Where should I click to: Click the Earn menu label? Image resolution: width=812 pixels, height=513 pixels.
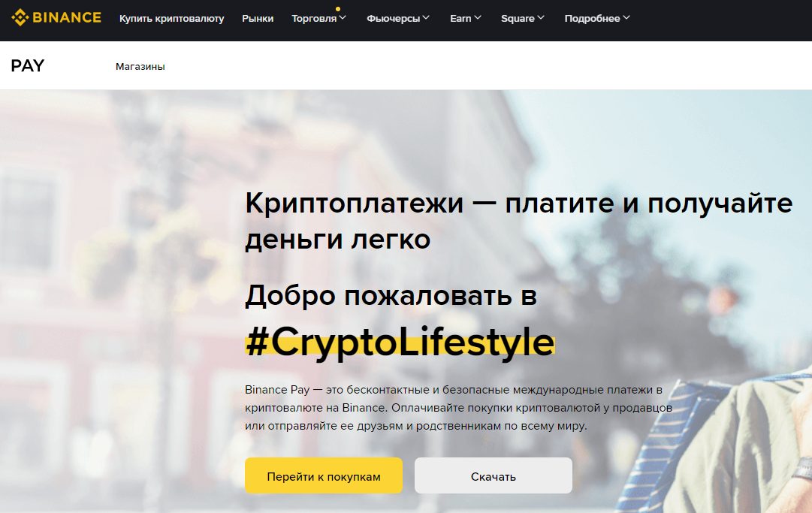pyautogui.click(x=460, y=18)
